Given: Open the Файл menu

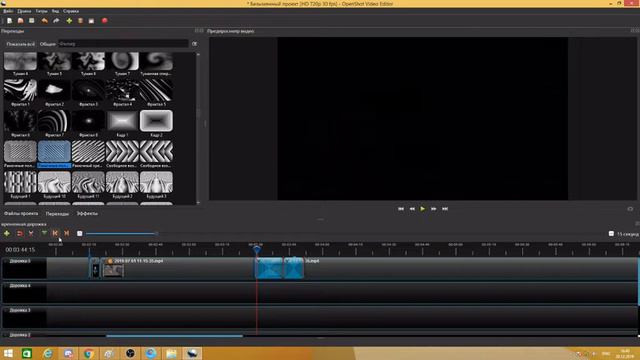Looking at the screenshot, I should (x=8, y=11).
